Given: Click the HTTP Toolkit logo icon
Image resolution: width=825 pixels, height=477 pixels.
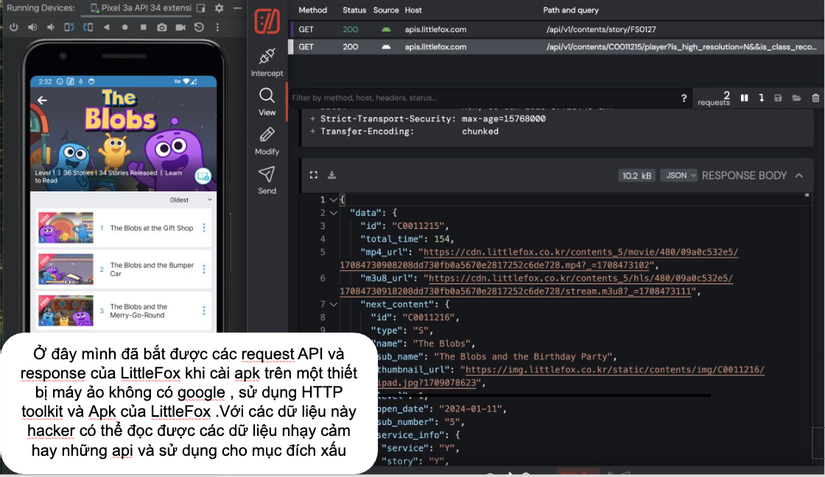Looking at the screenshot, I should coord(267,21).
